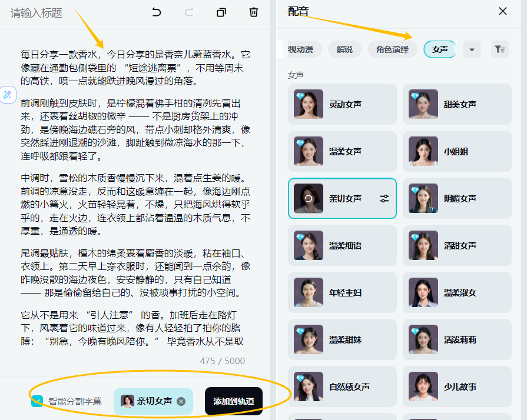Open the AI writing assistant icon
Image resolution: width=527 pixels, height=420 pixels.
click(x=8, y=95)
